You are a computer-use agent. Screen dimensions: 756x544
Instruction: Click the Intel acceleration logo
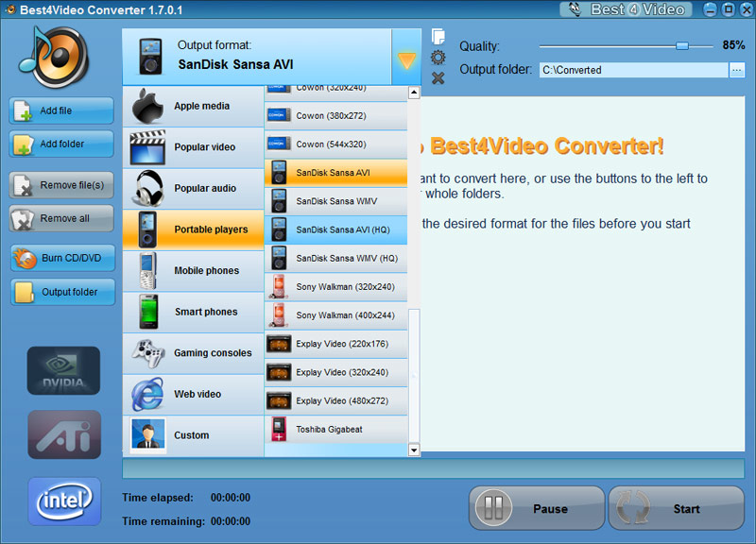[64, 501]
